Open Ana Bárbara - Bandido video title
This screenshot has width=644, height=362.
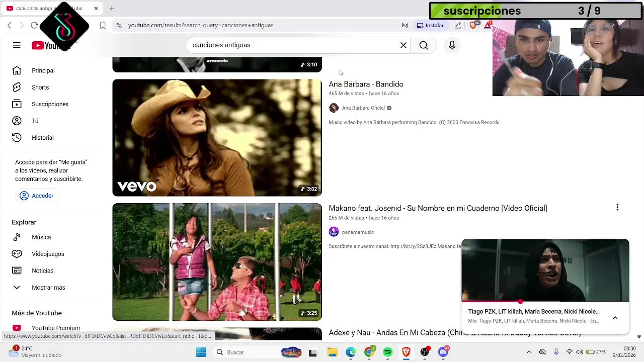366,84
